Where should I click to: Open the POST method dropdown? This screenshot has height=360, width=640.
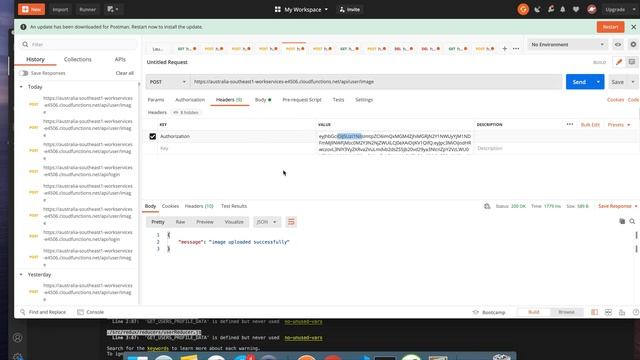168,82
